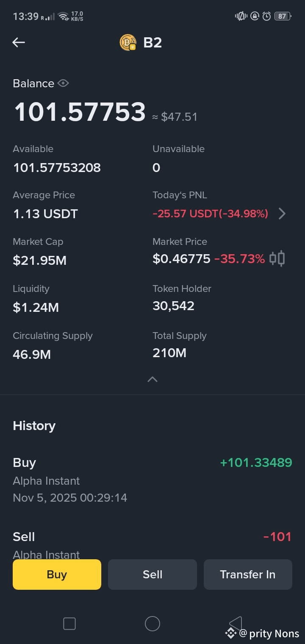Tap the Market Price value $0.46775
Viewport: 305px width, 644px height.
(x=181, y=258)
